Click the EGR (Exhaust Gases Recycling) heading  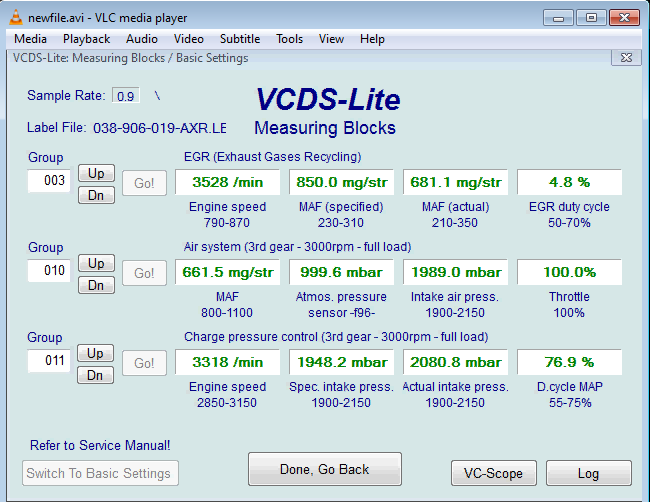(x=272, y=157)
